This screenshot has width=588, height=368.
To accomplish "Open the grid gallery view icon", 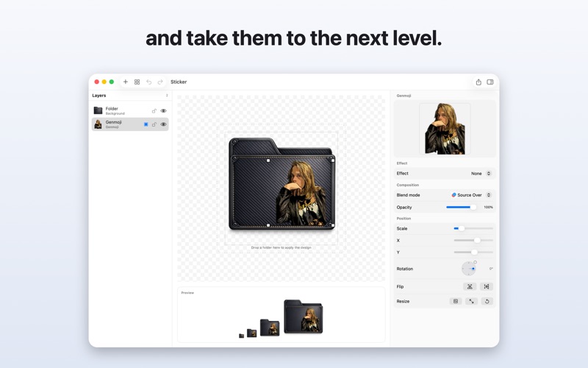I will 137,82.
